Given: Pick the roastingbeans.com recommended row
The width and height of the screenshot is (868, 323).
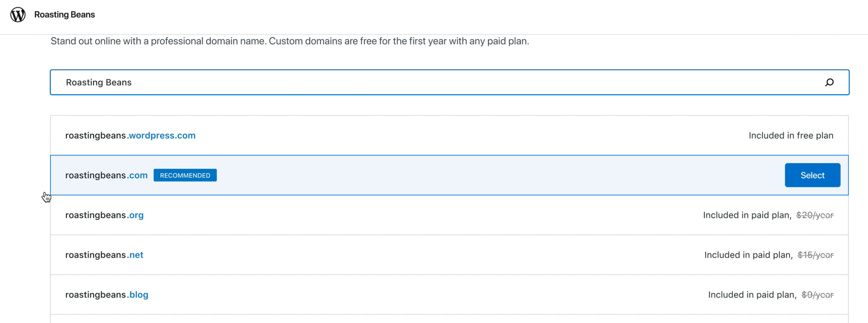Looking at the screenshot, I should pos(438,175).
